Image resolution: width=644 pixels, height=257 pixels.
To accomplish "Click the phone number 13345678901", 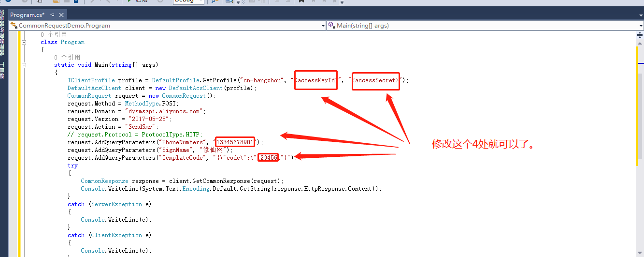I will [235, 142].
